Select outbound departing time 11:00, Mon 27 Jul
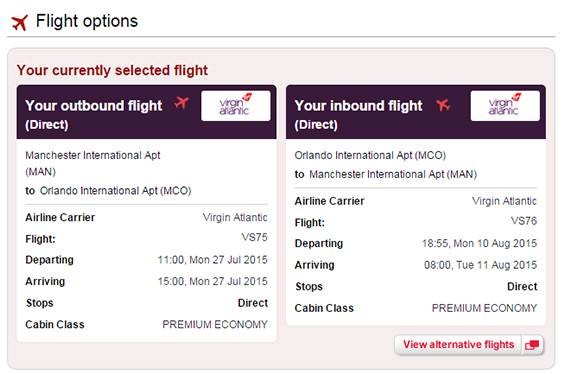564x374 pixels. click(213, 260)
